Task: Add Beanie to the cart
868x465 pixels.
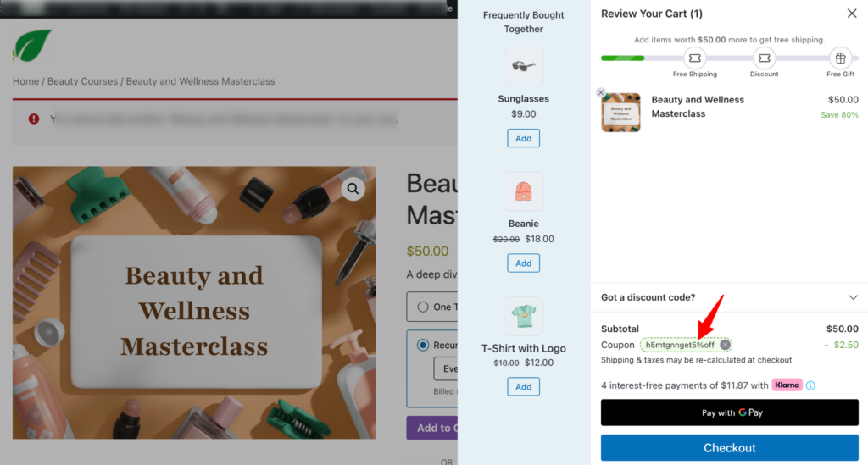Action: click(523, 263)
